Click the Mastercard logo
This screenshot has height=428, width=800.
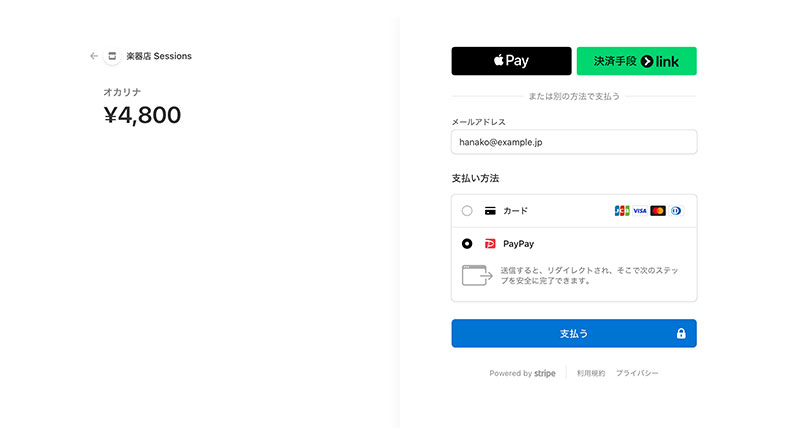click(x=658, y=211)
